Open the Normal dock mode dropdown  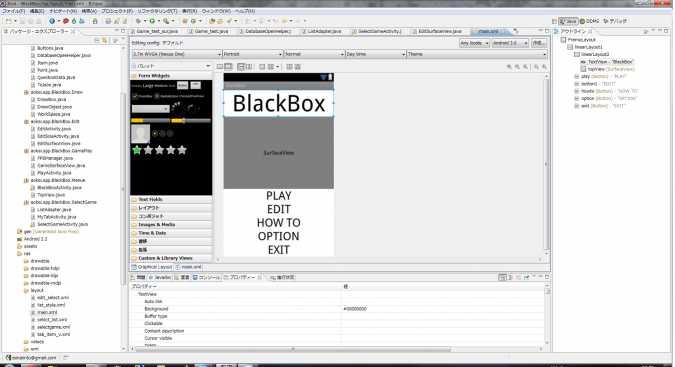tap(314, 54)
